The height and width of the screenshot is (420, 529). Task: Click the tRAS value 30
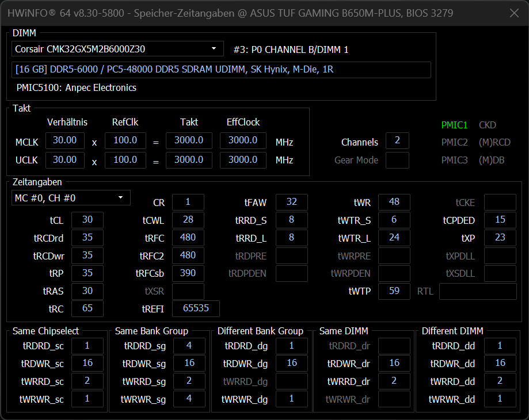pos(87,291)
